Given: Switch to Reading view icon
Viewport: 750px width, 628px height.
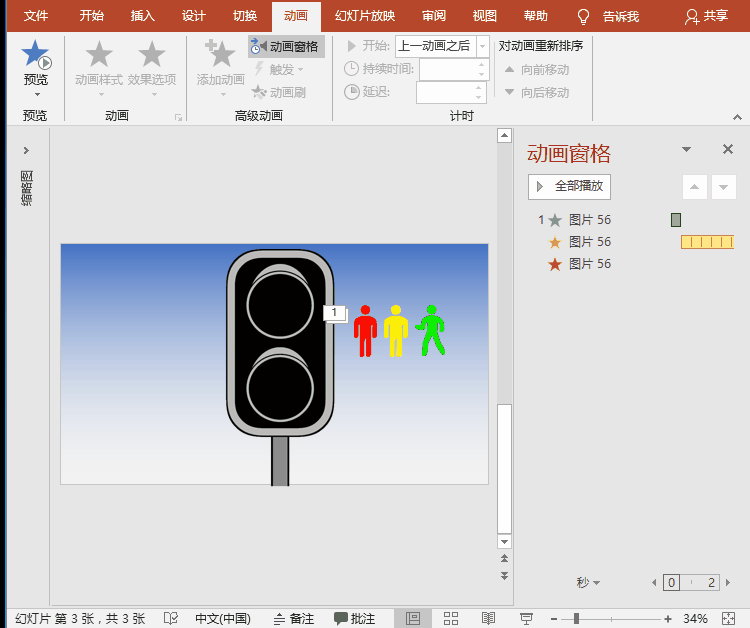Looking at the screenshot, I should pos(489,619).
